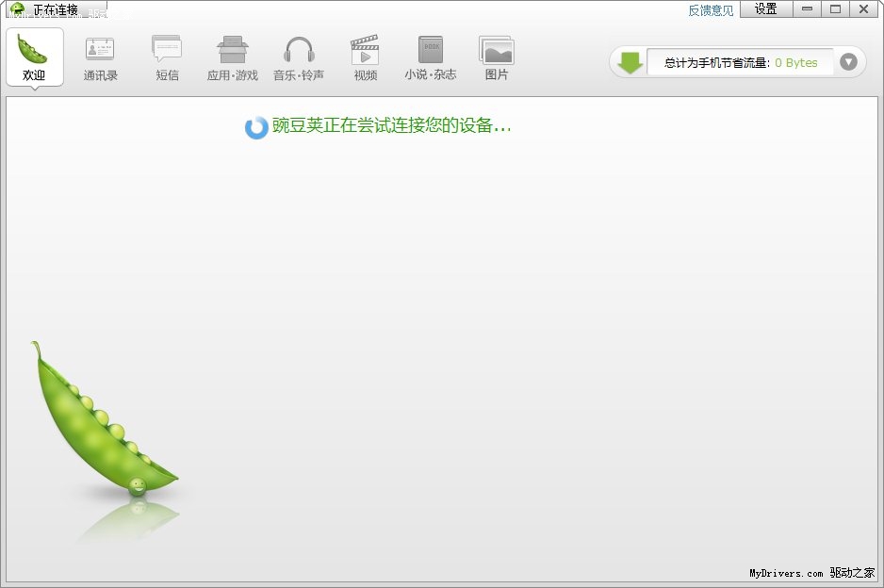
Task: Close the Wandoujia window
Action: (x=863, y=9)
